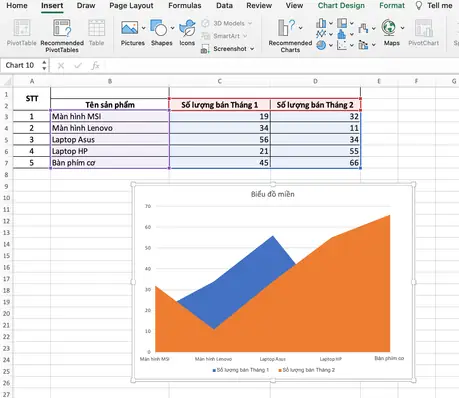Select the line chart icon
This screenshot has width=459, height=398.
coord(321,34)
